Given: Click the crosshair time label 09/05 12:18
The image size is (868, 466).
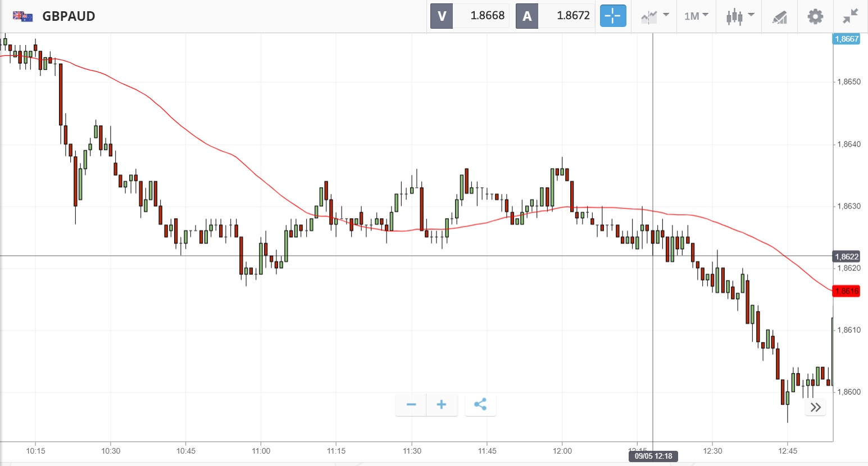Looking at the screenshot, I should tap(653, 456).
